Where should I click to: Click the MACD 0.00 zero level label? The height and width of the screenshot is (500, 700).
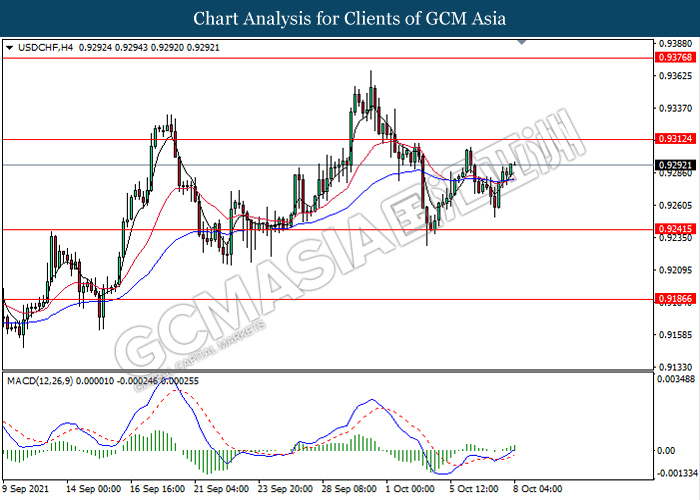666,450
